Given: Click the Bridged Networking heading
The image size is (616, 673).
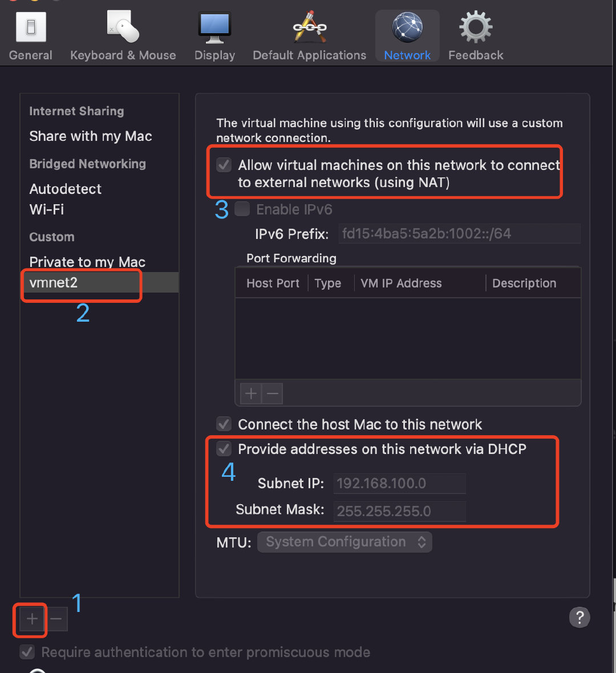Looking at the screenshot, I should click(x=88, y=164).
